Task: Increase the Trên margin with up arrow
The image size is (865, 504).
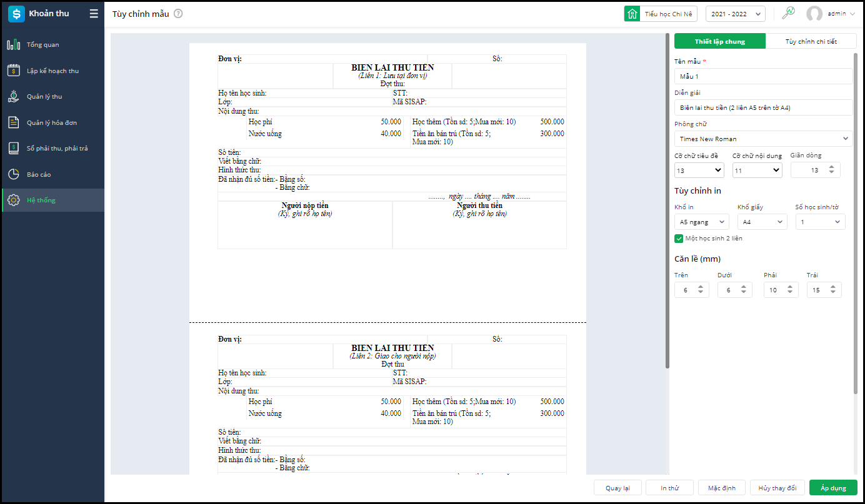Action: click(701, 287)
